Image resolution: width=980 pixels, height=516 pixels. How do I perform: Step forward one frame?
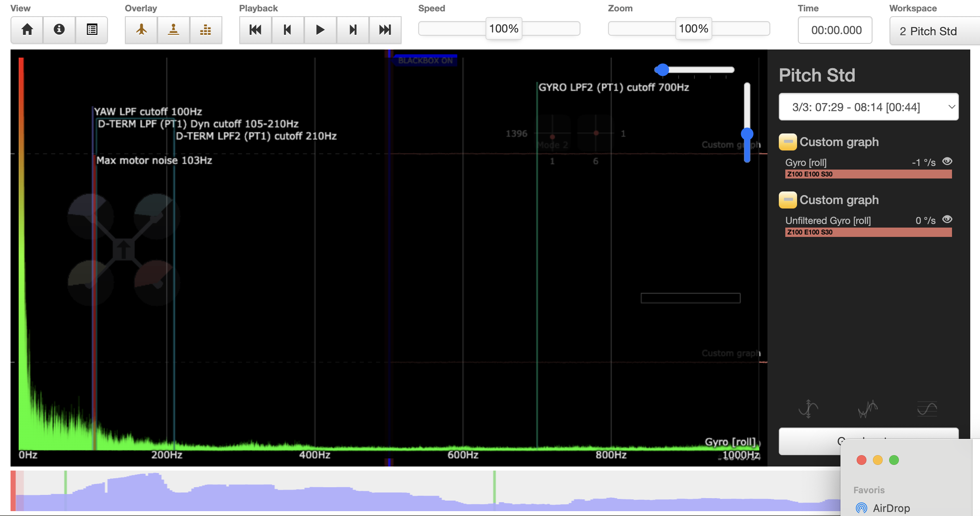point(352,30)
